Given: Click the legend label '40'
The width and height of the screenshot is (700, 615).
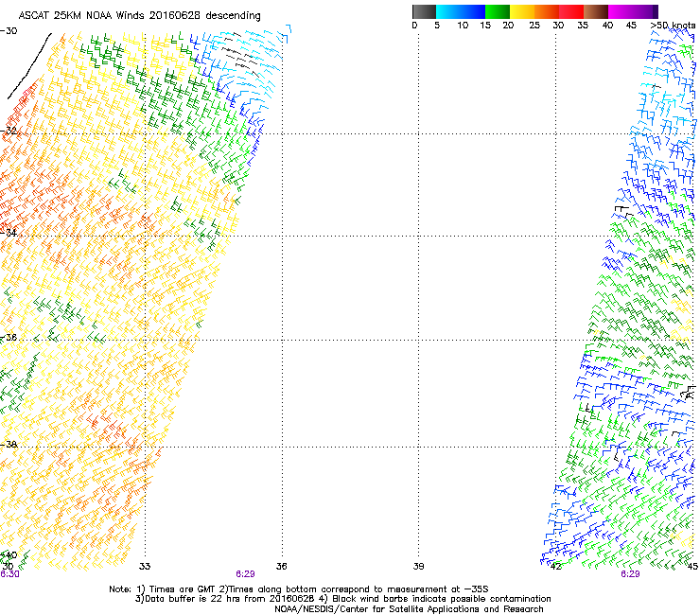Looking at the screenshot, I should click(x=607, y=26).
